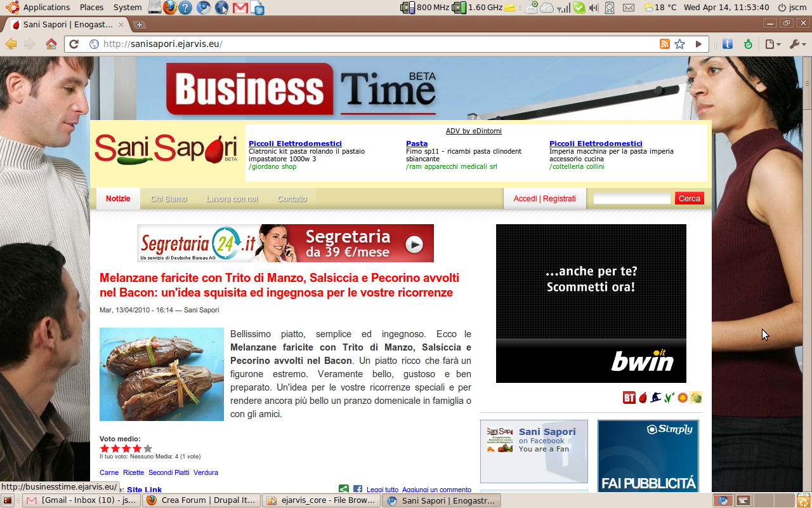
Task: Close the Sani Sapori browser tab
Action: tap(121, 25)
